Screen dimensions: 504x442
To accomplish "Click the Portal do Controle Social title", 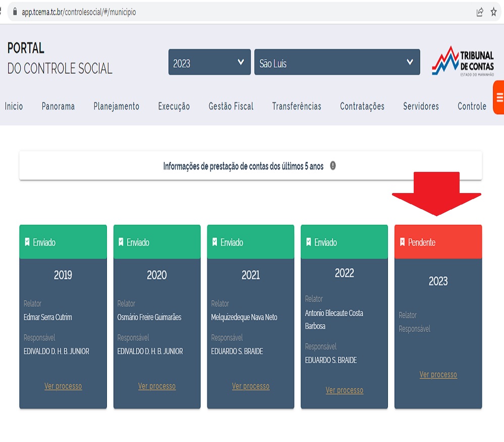I will pos(60,58).
